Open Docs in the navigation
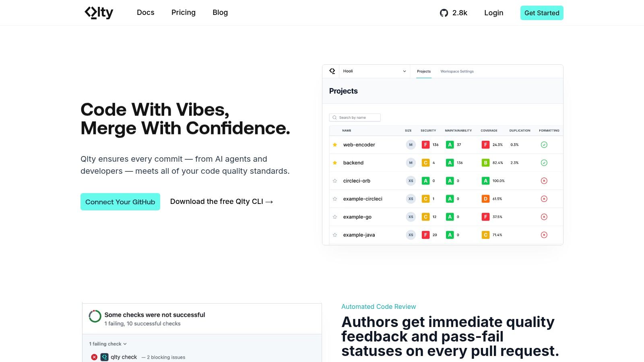This screenshot has width=644, height=362. coord(146,12)
